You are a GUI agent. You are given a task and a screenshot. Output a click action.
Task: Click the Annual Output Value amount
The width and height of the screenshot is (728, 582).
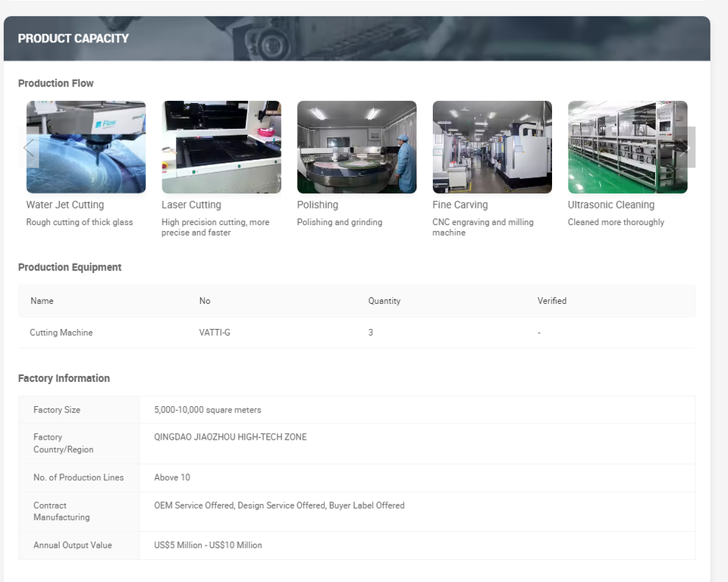pos(208,546)
